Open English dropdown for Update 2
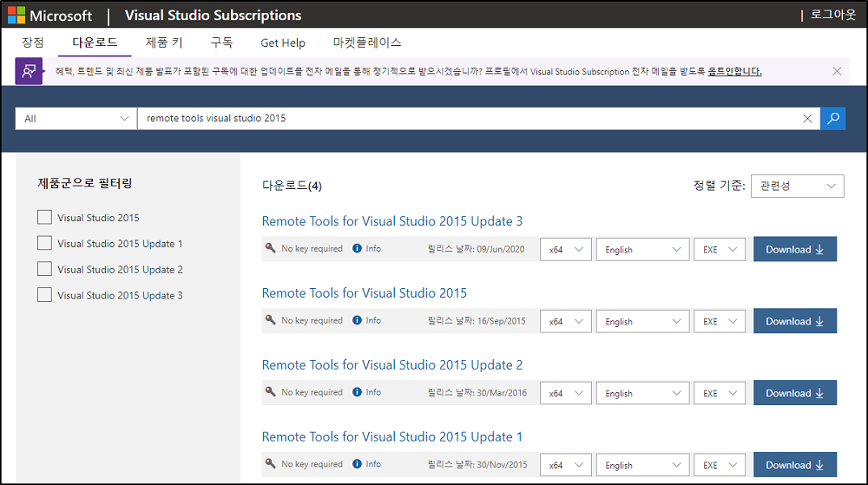 [x=642, y=393]
